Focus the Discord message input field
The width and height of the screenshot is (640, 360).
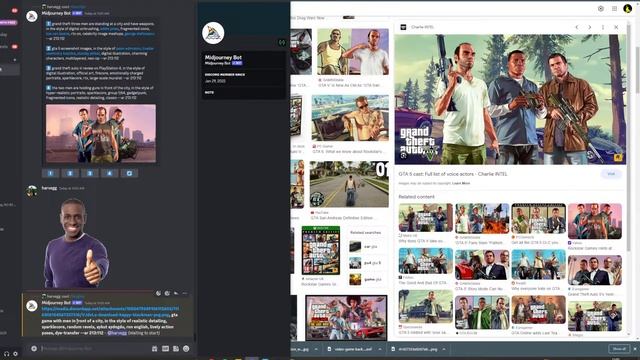(x=94, y=349)
